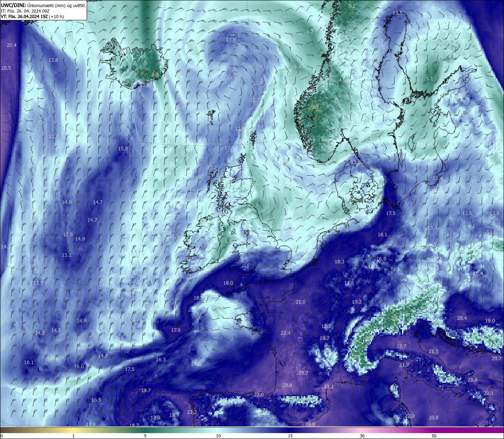This screenshot has width=504, height=439.
Task: Click the map value "13.8"
Action: 53,60
